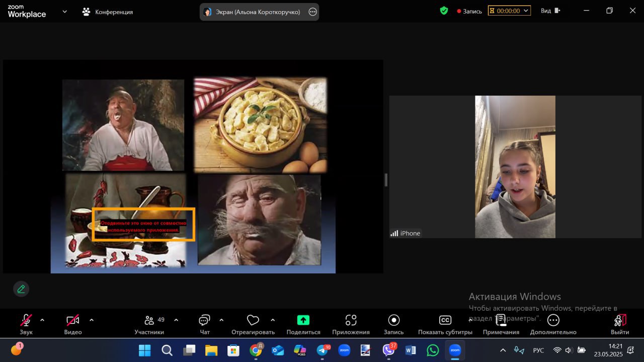Open Microsoft Store from taskbar
This screenshot has height=362, width=644.
(233, 350)
